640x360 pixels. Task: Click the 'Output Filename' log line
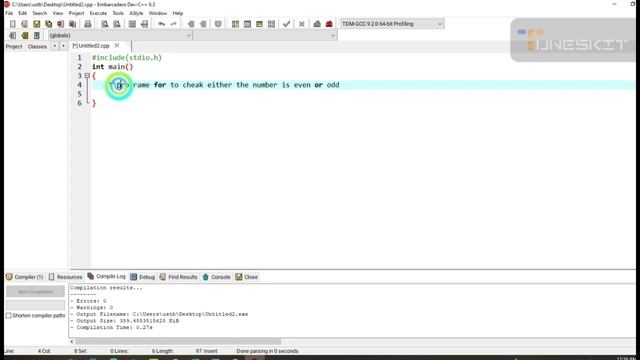(159, 314)
